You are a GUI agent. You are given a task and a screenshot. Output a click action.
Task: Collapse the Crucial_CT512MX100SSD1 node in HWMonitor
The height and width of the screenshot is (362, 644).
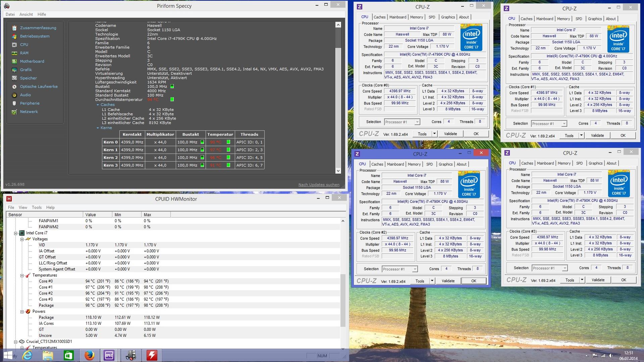tap(15, 342)
